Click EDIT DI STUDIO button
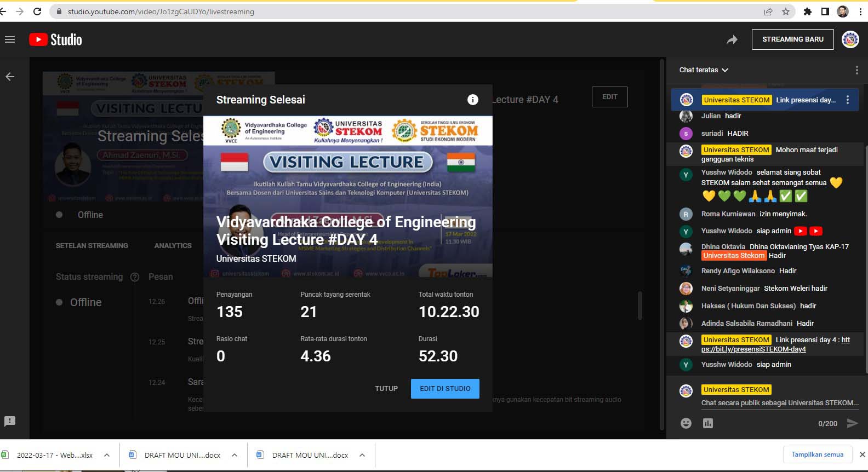868x472 pixels. (x=445, y=389)
